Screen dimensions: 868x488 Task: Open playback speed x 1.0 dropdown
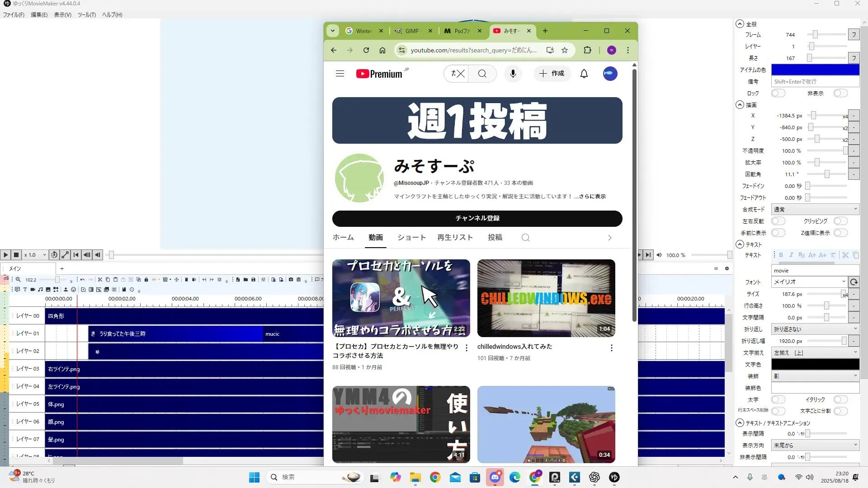pyautogui.click(x=35, y=255)
